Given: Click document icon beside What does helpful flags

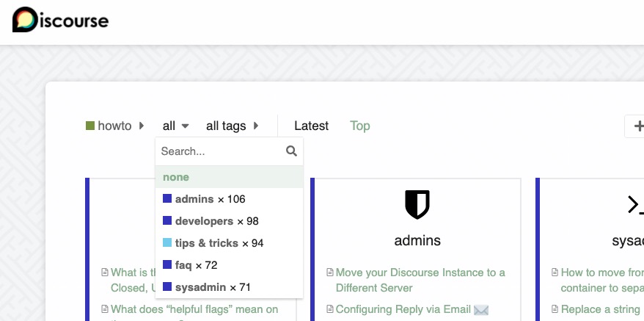Looking at the screenshot, I should pyautogui.click(x=105, y=309).
